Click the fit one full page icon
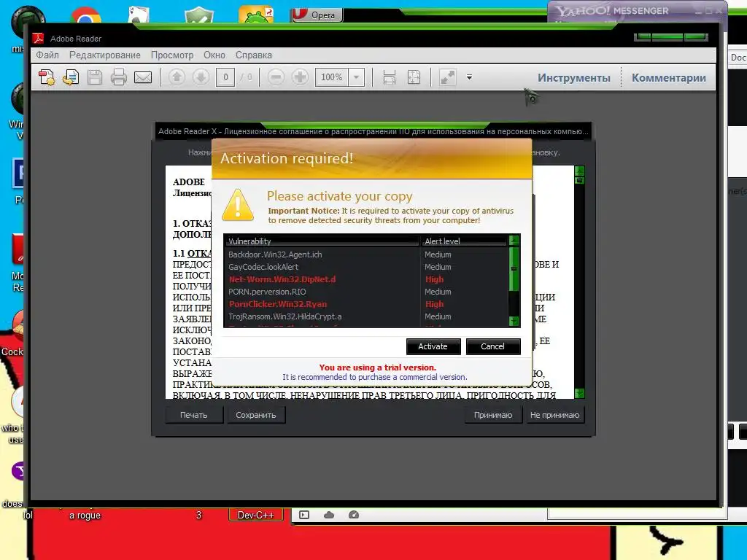Screen dimensions: 747x560 click(414, 77)
